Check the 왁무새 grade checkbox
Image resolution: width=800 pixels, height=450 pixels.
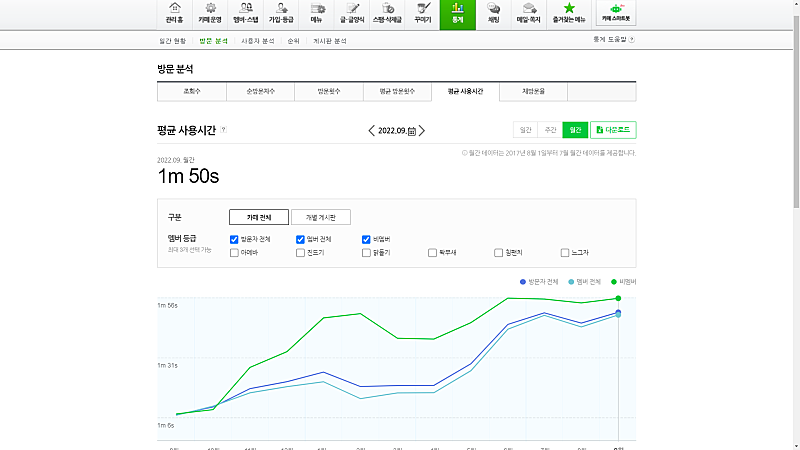[432, 253]
